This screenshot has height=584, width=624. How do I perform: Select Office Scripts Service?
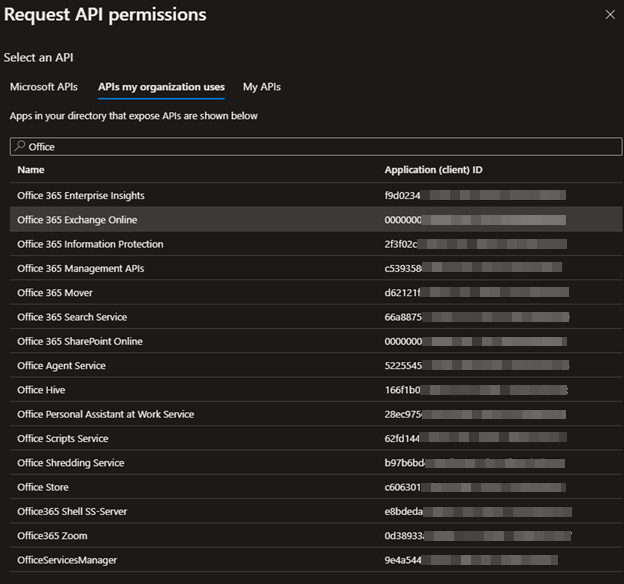pos(63,439)
